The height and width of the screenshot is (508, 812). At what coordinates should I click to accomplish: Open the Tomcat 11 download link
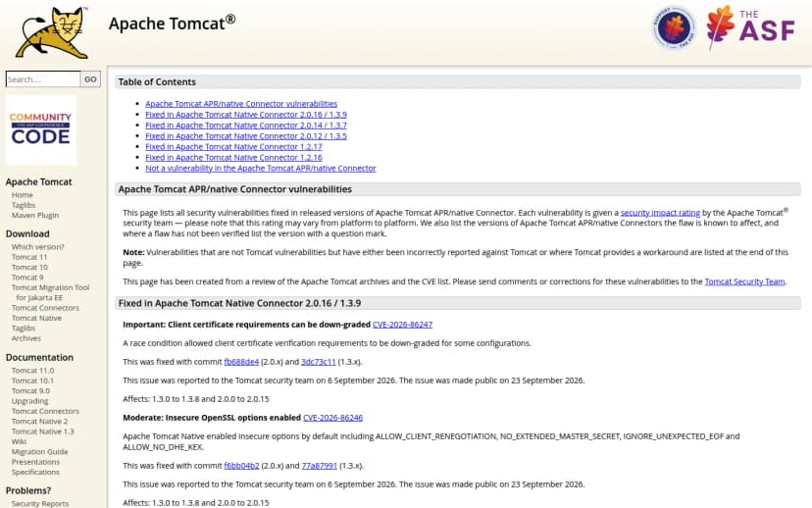[29, 257]
